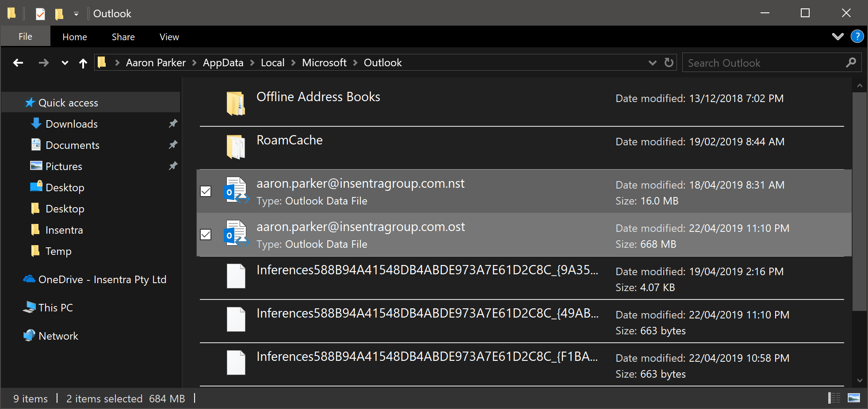Navigate to AppData via the breadcrumb

223,62
